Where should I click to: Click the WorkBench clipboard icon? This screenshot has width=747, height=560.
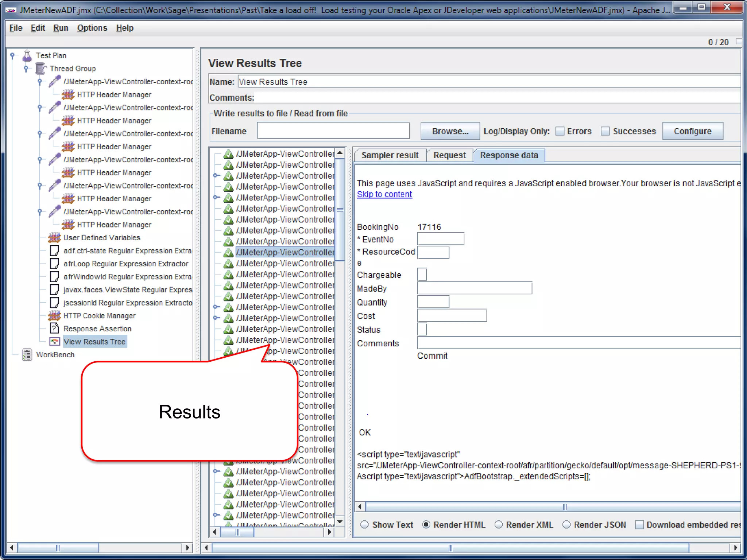[x=27, y=355]
